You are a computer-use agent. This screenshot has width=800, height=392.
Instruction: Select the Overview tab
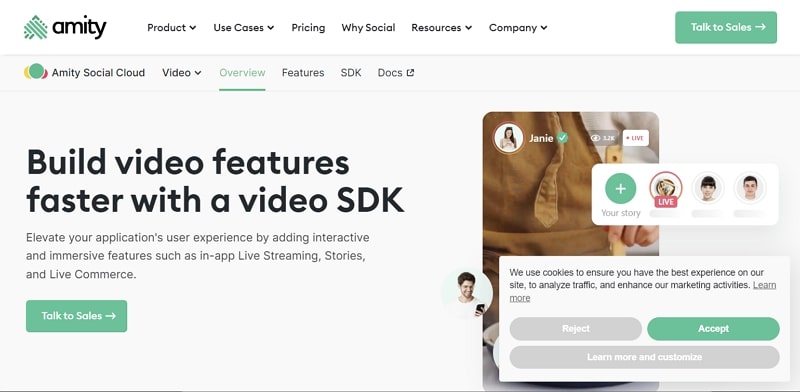point(242,72)
